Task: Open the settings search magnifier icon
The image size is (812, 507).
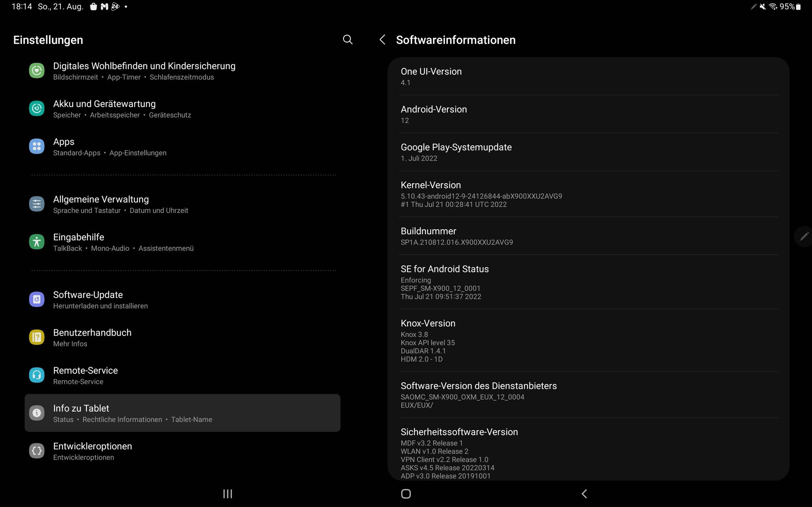Action: pyautogui.click(x=348, y=40)
